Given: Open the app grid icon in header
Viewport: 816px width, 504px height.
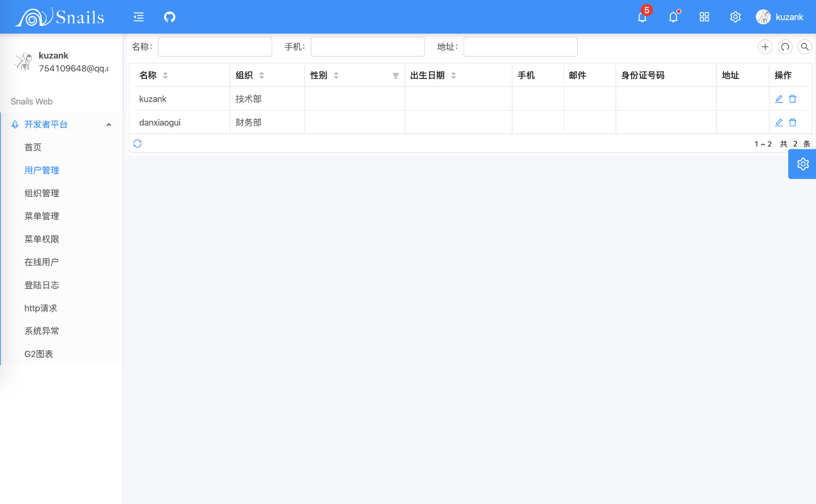Looking at the screenshot, I should pyautogui.click(x=704, y=17).
